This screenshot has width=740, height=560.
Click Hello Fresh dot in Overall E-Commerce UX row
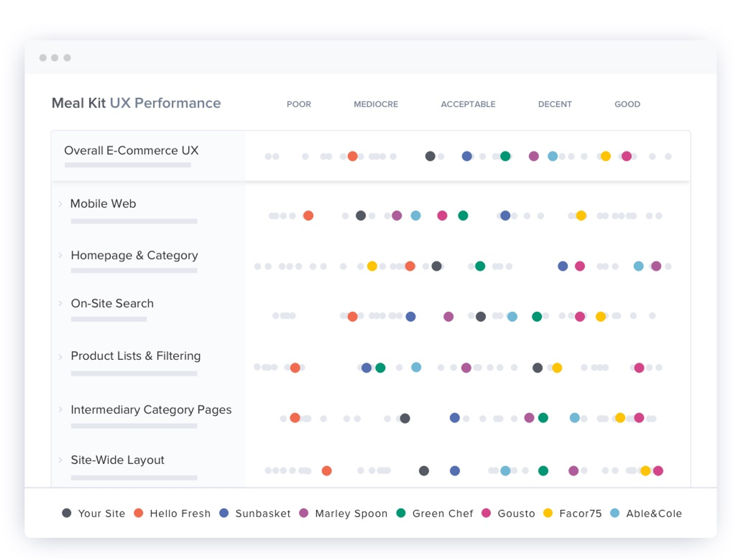[x=352, y=156]
